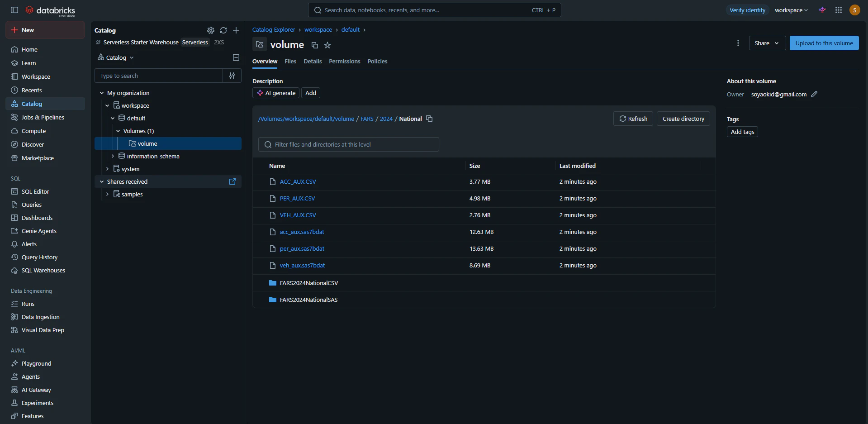Open ACC_AUX.CSV file link
The width and height of the screenshot is (868, 424).
click(298, 181)
